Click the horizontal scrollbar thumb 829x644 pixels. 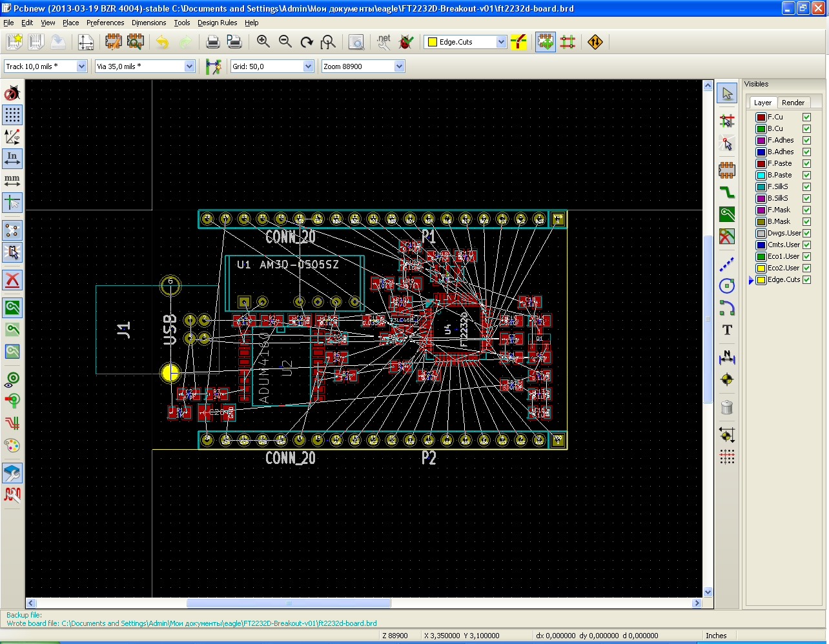tap(289, 603)
